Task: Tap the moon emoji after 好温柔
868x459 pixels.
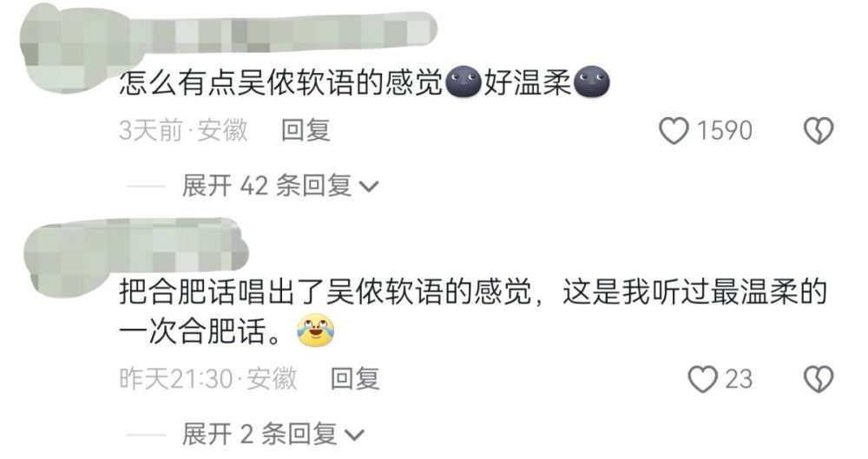Action: tap(592, 82)
